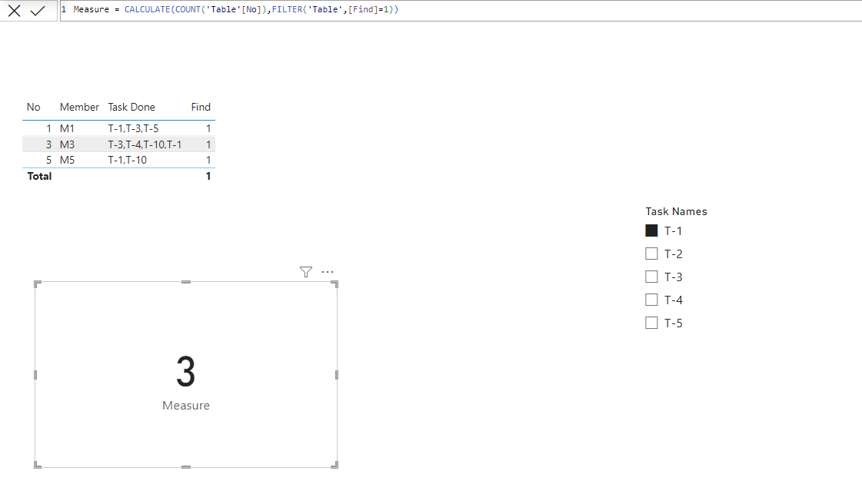The width and height of the screenshot is (862, 504).
Task: Select the M1 member cell
Action: (67, 128)
